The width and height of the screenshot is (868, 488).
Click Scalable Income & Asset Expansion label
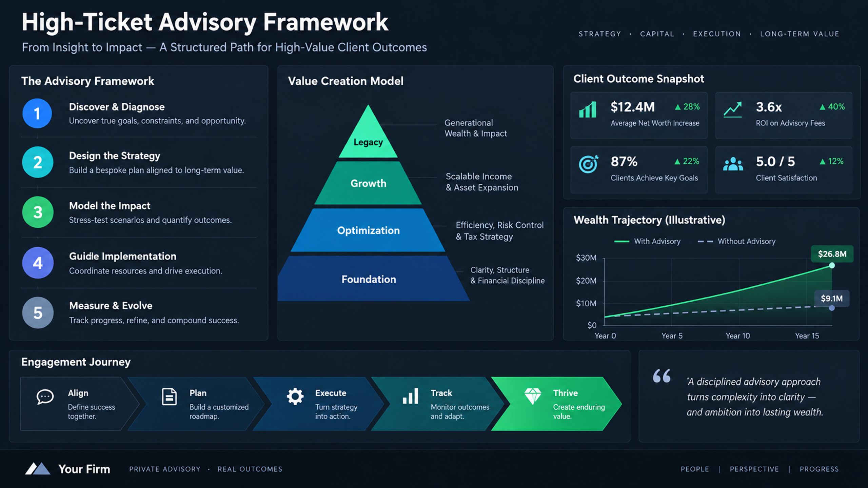pos(482,182)
